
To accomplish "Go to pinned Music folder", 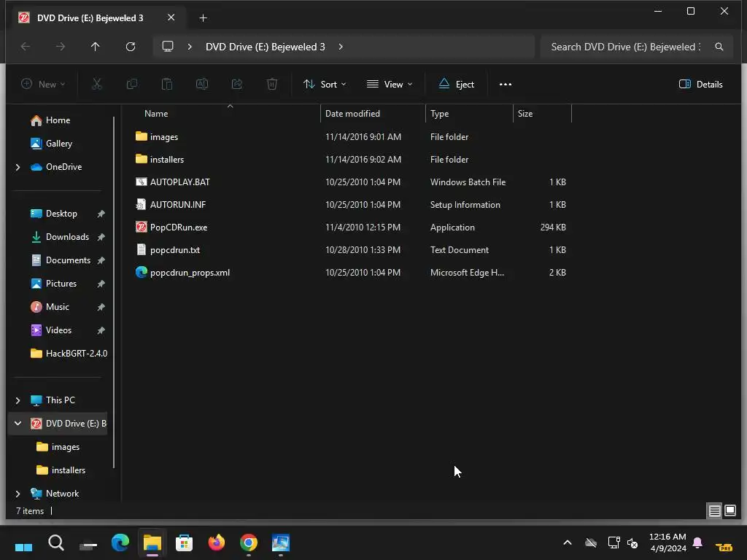I will coord(57,307).
